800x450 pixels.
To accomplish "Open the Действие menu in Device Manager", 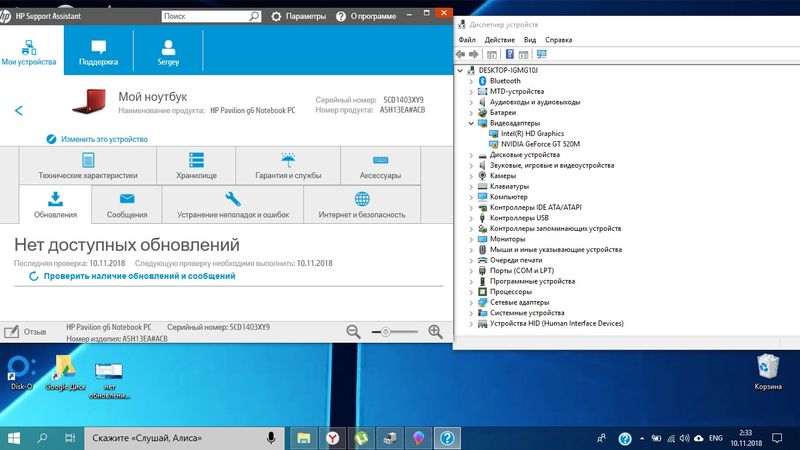I will coord(499,40).
